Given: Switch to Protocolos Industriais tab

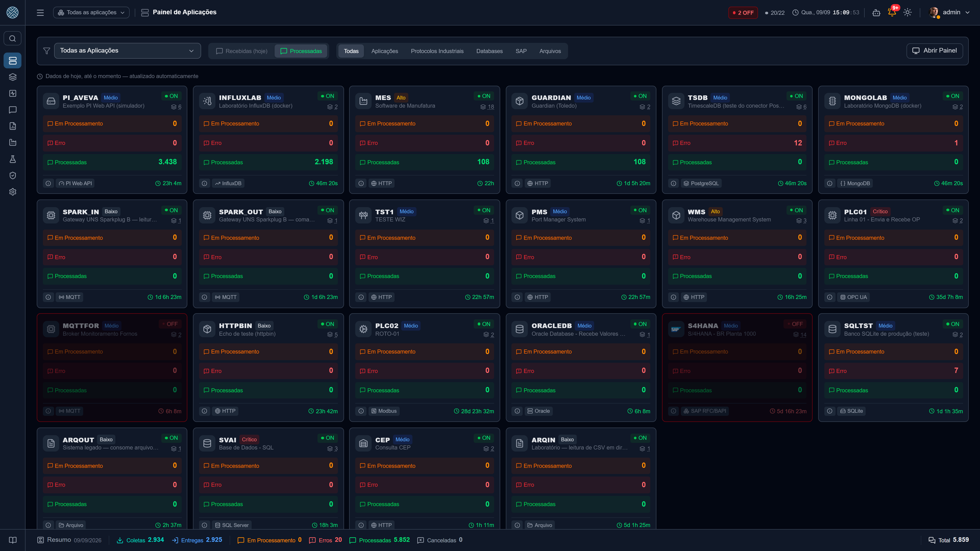Looking at the screenshot, I should (437, 51).
